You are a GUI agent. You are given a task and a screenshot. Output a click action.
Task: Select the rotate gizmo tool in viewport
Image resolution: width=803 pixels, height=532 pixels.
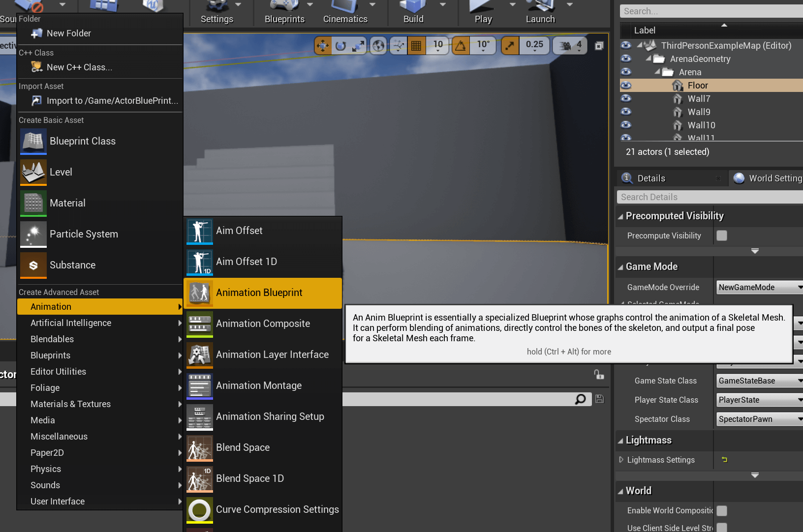(x=340, y=46)
